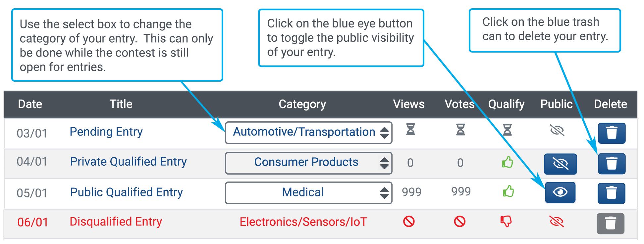Open the Public Qualified Entry link
This screenshot has width=644, height=244.
click(126, 192)
